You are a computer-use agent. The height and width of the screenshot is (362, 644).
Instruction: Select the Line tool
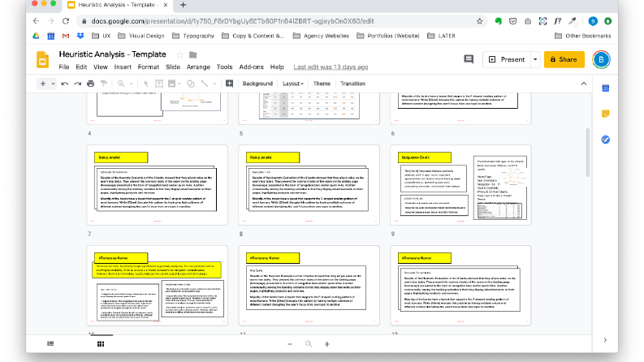(205, 84)
